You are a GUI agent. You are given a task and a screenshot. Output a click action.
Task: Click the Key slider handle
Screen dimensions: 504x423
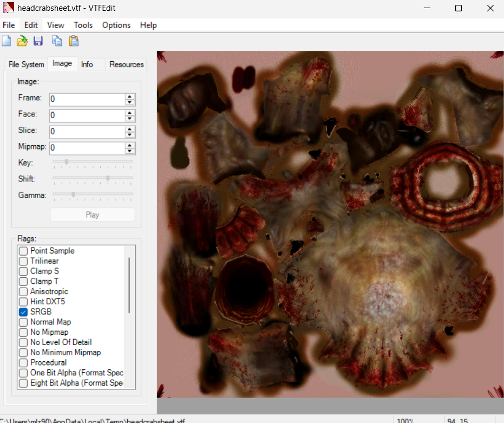pyautogui.click(x=67, y=162)
